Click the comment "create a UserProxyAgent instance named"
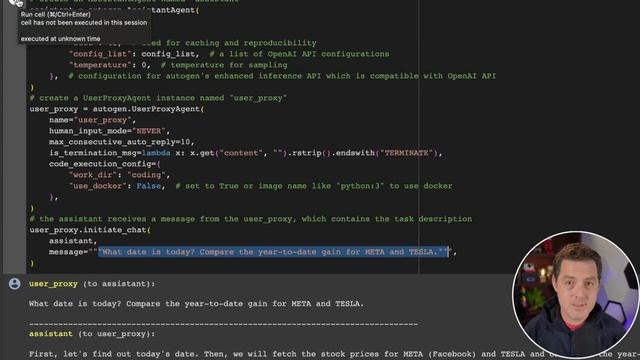Viewport: 640px width, 360px height. [158, 98]
